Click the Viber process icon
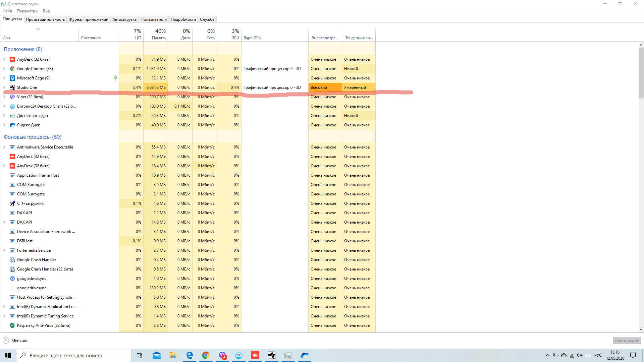Viewport: 644px width, 362px height. coord(12,97)
